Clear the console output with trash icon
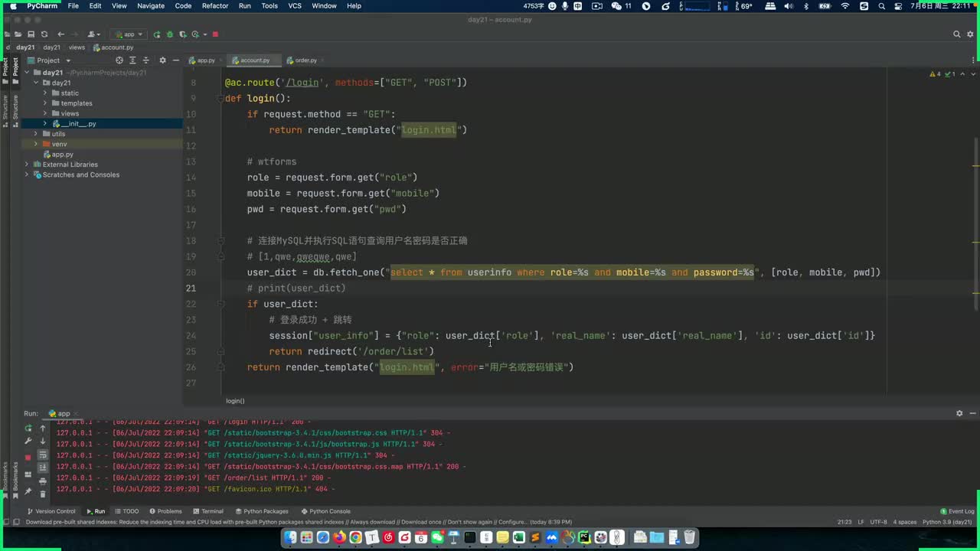 43,494
